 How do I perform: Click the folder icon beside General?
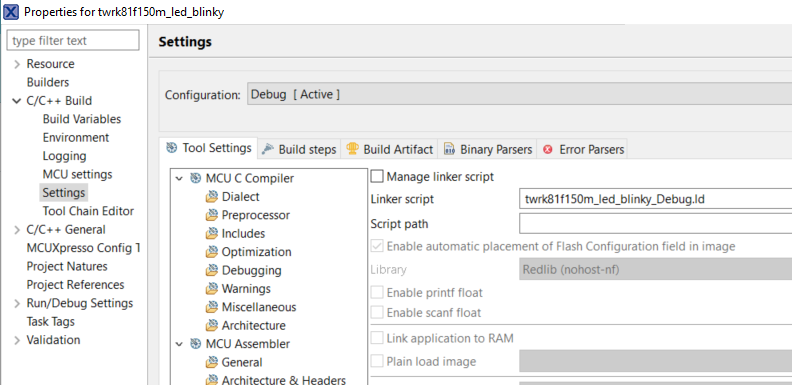(x=212, y=362)
